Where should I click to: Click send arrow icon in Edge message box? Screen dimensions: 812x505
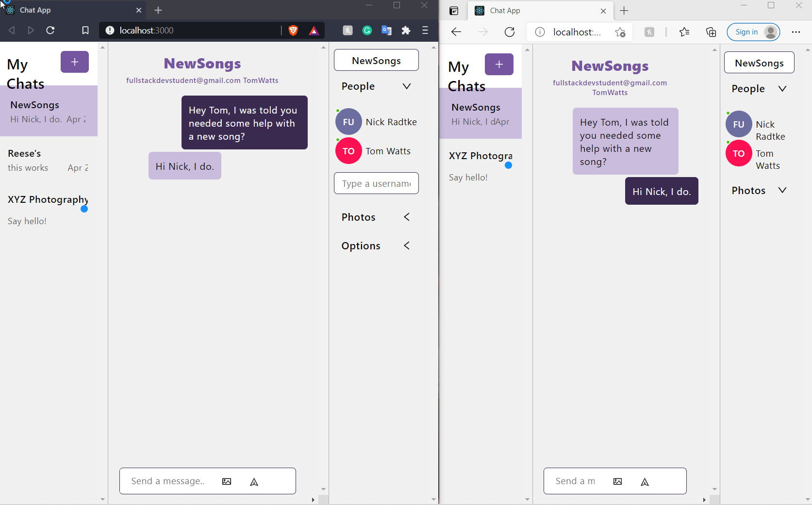point(645,482)
